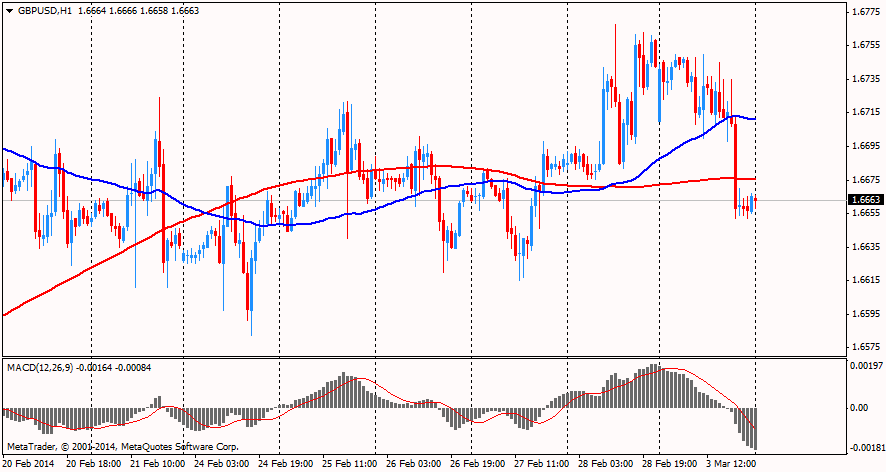Select the 24 Feb 19:00 time label
This screenshot has width=886, height=472.
tap(284, 464)
